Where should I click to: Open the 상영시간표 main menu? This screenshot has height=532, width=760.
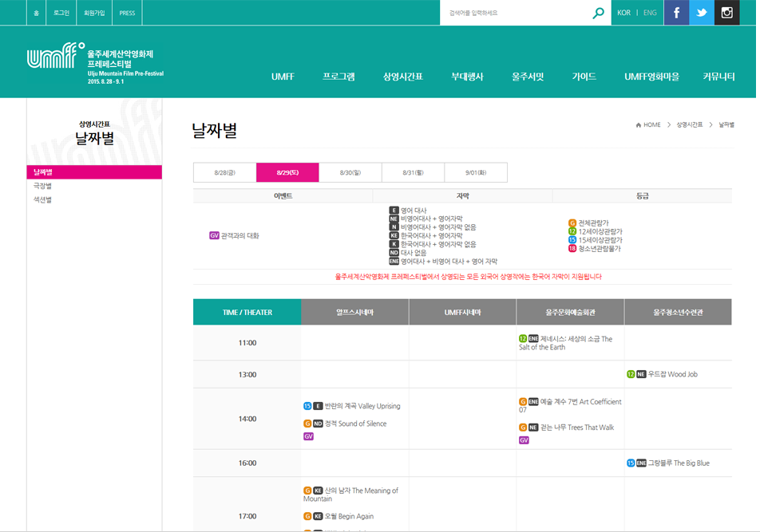coord(402,77)
